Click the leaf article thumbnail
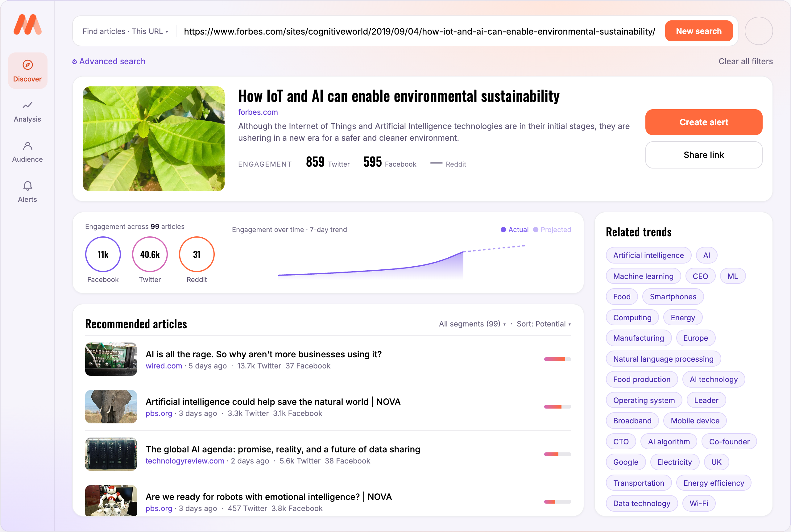Image resolution: width=791 pixels, height=532 pixels. (x=153, y=139)
